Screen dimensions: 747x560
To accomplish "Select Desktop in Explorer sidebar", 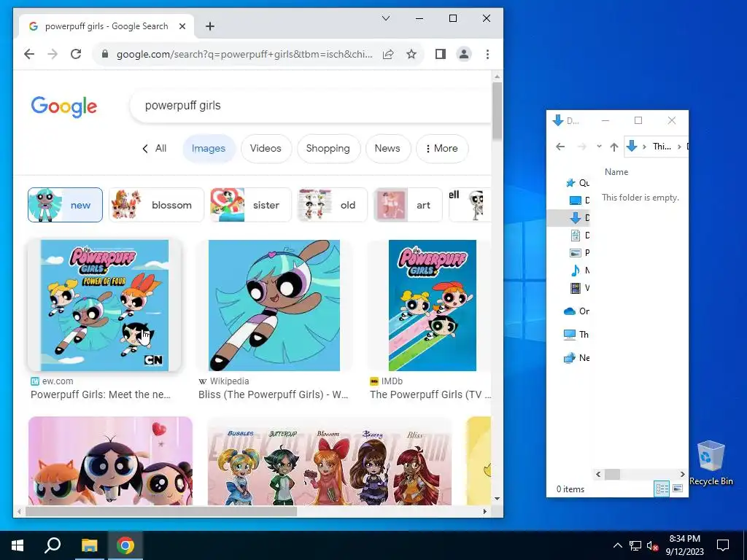I will pos(578,201).
